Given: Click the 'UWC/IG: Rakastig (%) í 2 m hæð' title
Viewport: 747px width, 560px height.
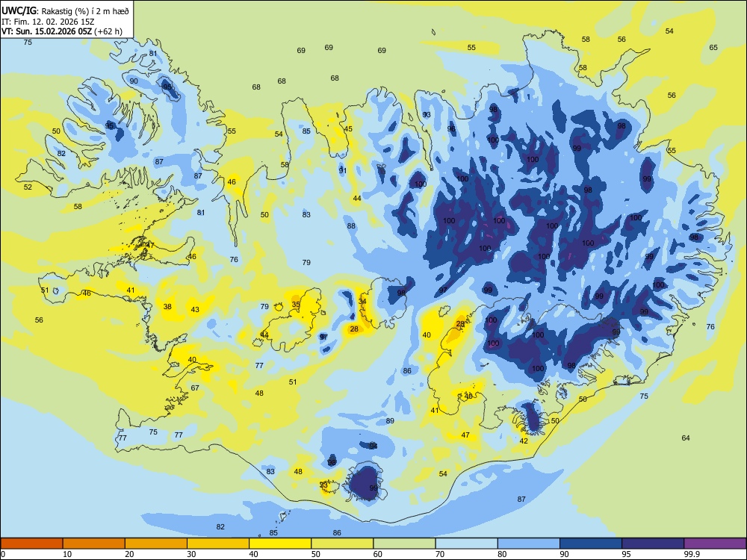Looking at the screenshot, I should [x=65, y=11].
